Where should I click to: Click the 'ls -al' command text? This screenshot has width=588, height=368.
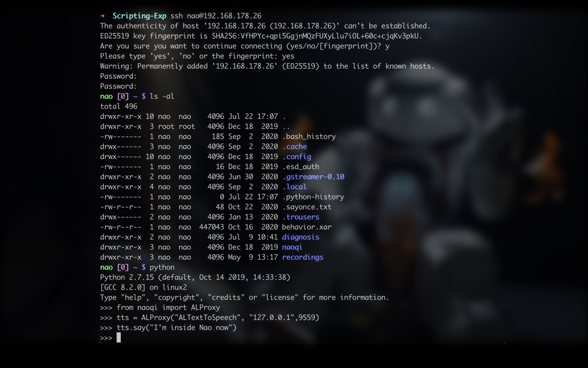162,96
